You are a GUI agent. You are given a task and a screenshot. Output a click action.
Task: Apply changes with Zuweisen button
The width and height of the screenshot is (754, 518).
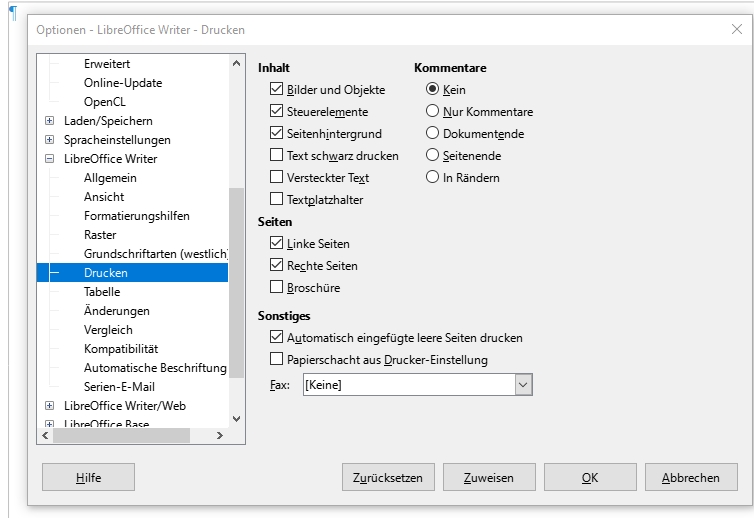point(489,477)
